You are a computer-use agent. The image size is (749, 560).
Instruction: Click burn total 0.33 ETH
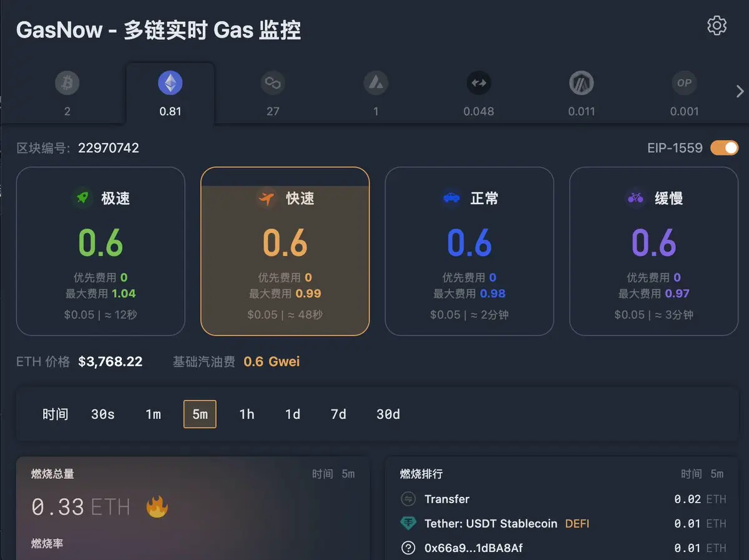tap(81, 507)
